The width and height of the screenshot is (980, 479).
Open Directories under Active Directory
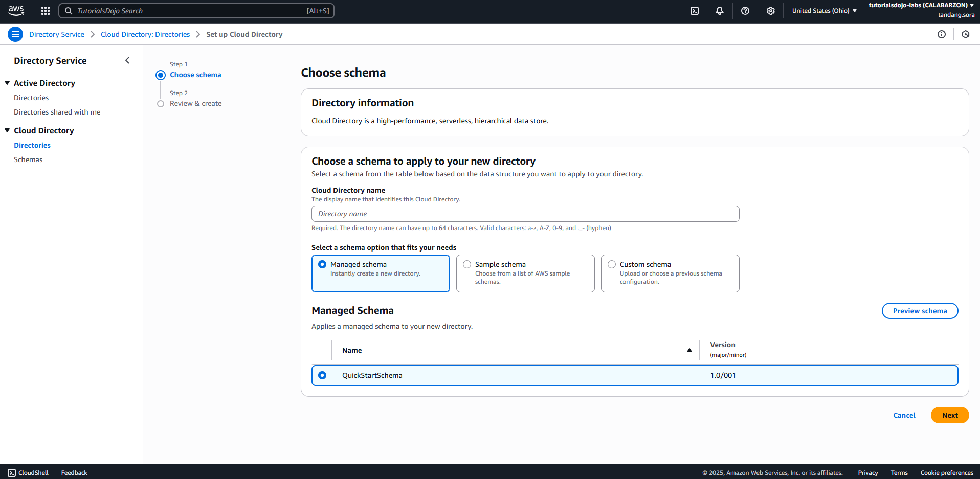(31, 98)
